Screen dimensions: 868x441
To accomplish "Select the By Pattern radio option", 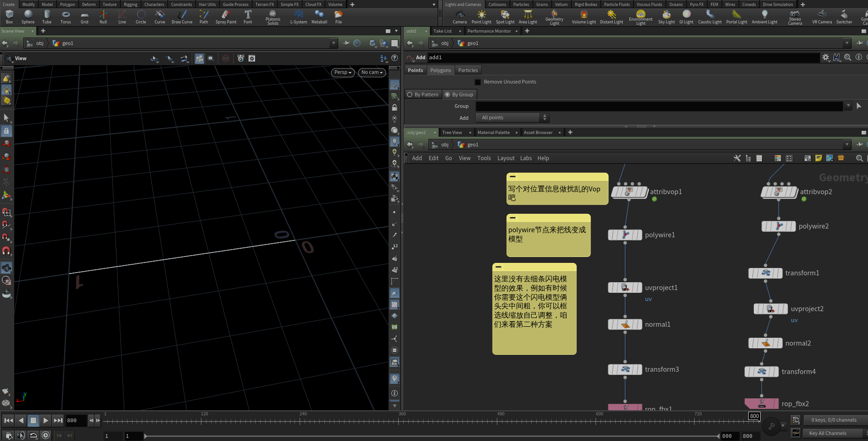I will coord(410,95).
